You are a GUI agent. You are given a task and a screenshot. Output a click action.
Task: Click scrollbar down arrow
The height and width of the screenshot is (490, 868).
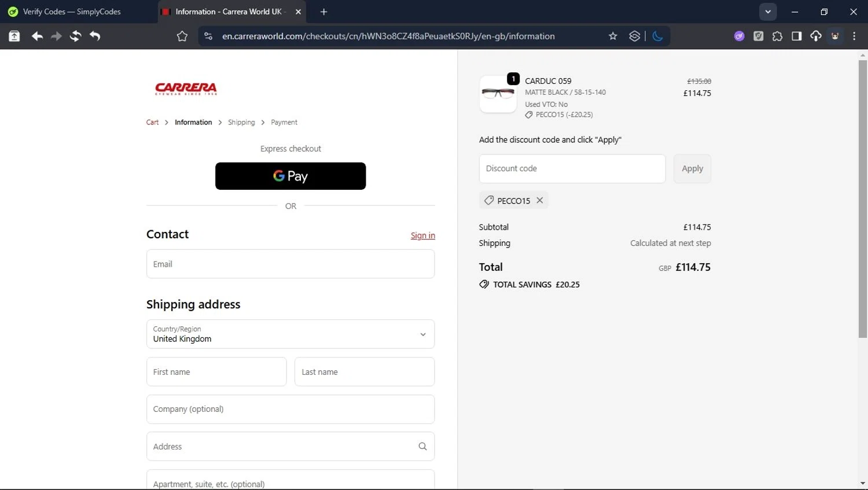[x=863, y=484]
